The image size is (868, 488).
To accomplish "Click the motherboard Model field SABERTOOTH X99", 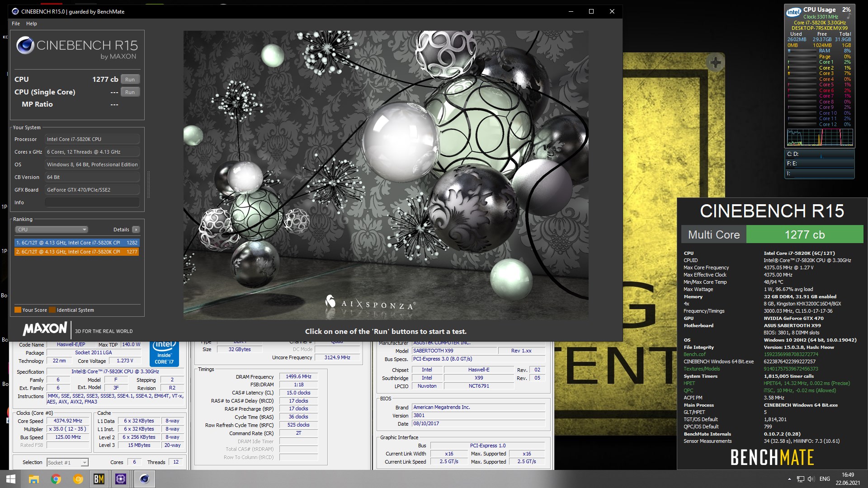I will pos(453,351).
